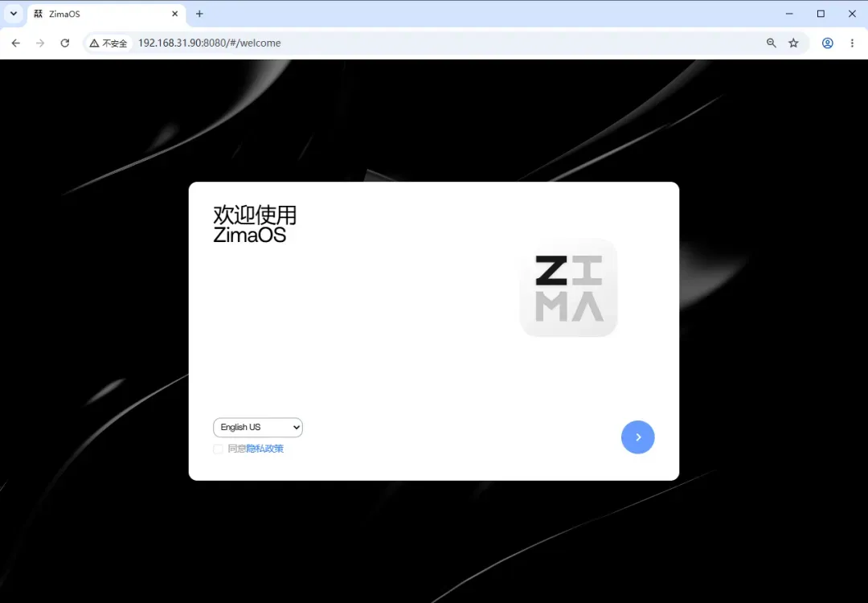Screen dimensions: 868x603
Task: Minimize the browser window
Action: (789, 14)
